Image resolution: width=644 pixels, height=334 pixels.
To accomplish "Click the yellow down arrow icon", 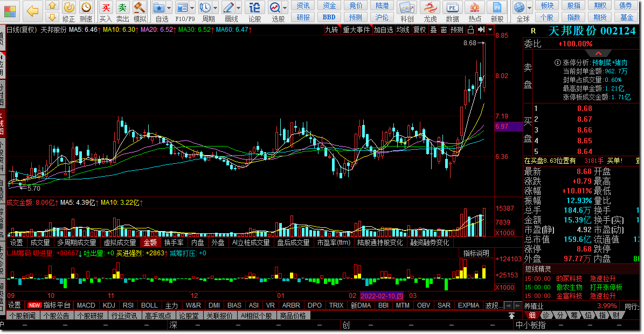I will (52, 17).
